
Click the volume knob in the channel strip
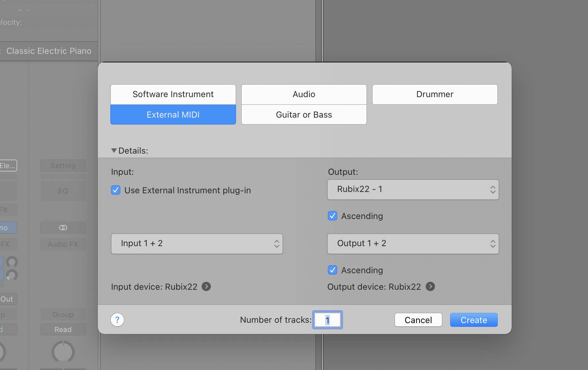tap(63, 352)
